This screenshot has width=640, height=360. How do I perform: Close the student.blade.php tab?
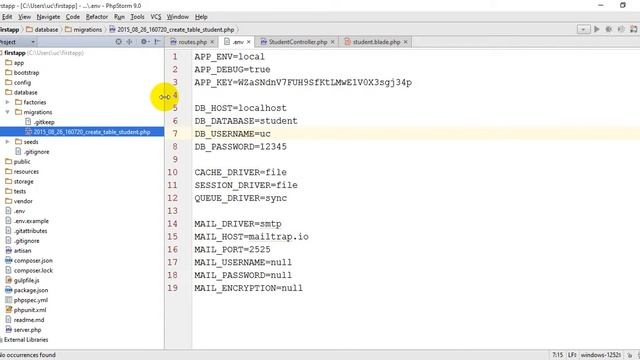pos(405,42)
